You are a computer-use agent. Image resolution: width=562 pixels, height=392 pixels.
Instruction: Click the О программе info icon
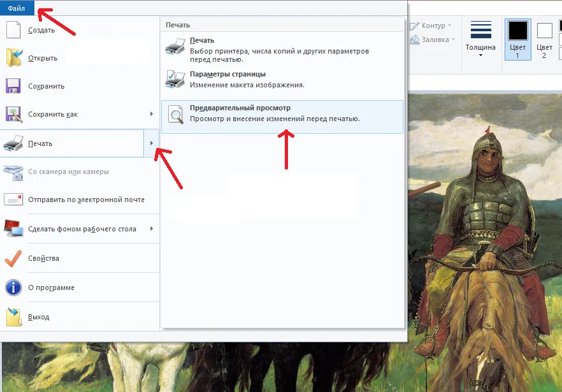pos(13,287)
